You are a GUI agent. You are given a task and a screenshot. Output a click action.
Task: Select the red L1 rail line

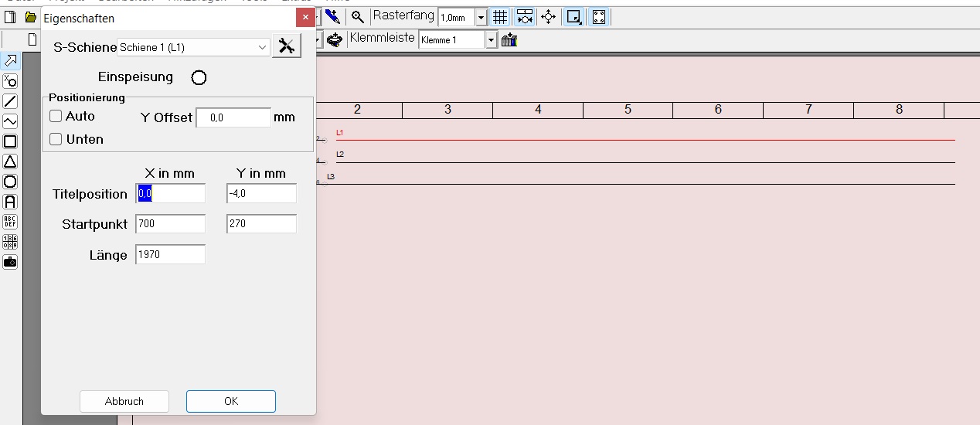point(618,140)
